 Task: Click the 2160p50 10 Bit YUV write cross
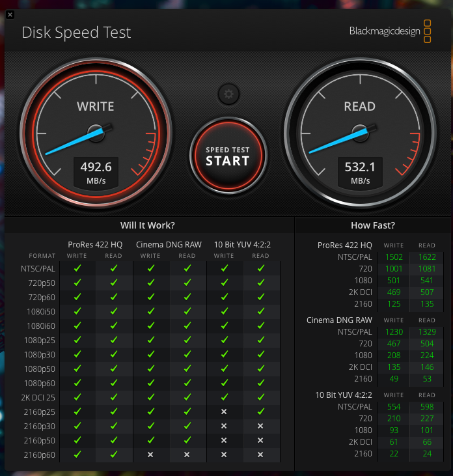tap(224, 440)
